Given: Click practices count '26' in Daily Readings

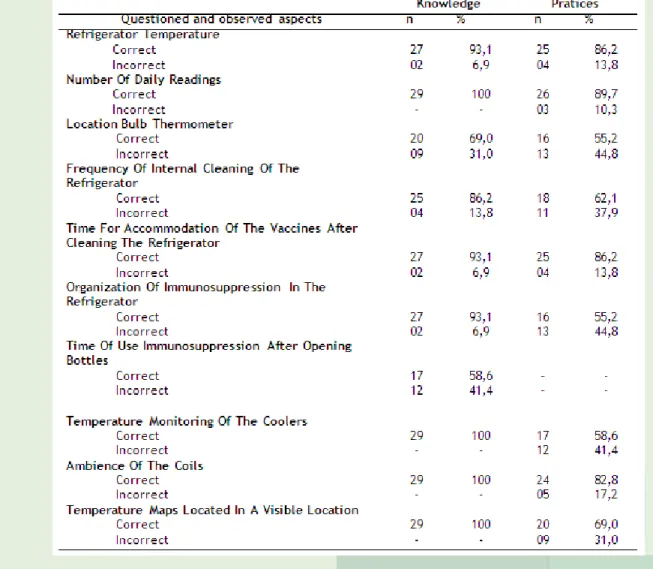Looking at the screenshot, I should coord(543,95).
